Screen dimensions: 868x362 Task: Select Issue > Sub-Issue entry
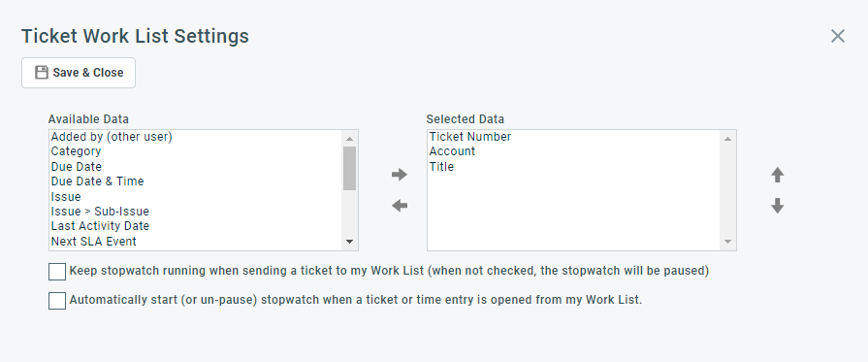pos(196,212)
